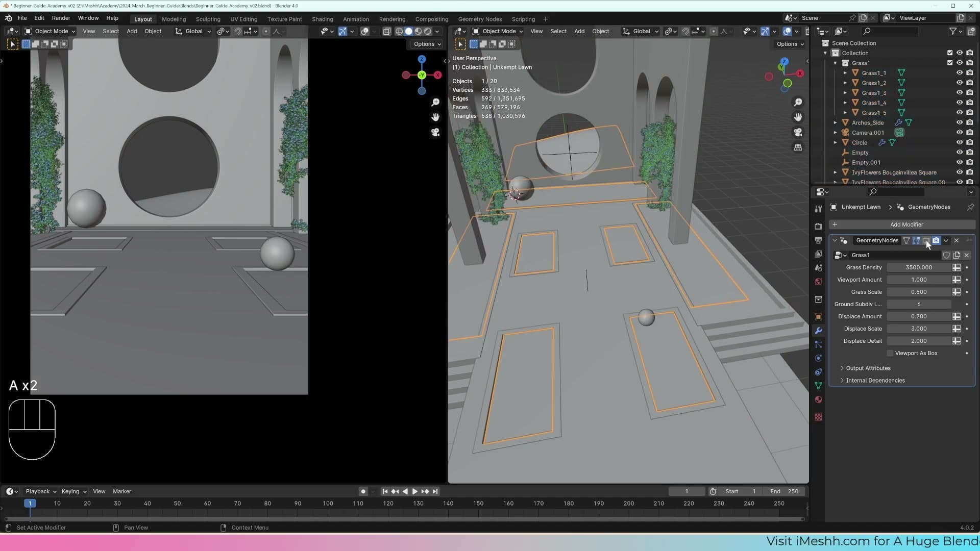Add a new workspace with plus button
This screenshot has height=551, width=980.
[x=545, y=19]
